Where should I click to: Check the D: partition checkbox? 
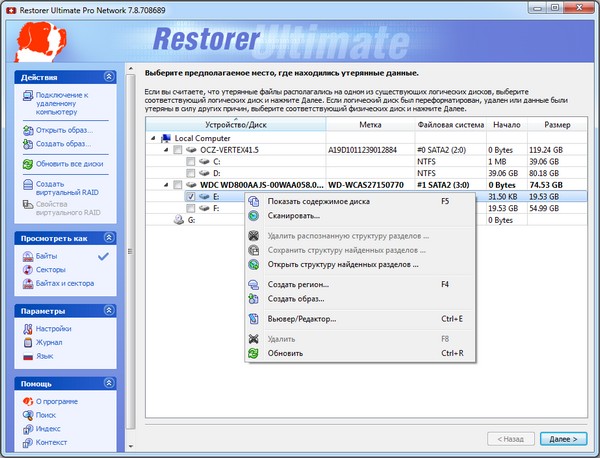click(x=191, y=173)
